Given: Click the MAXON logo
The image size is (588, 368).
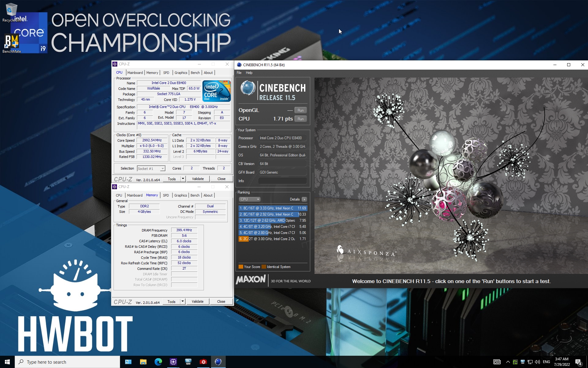Looking at the screenshot, I should 251,280.
